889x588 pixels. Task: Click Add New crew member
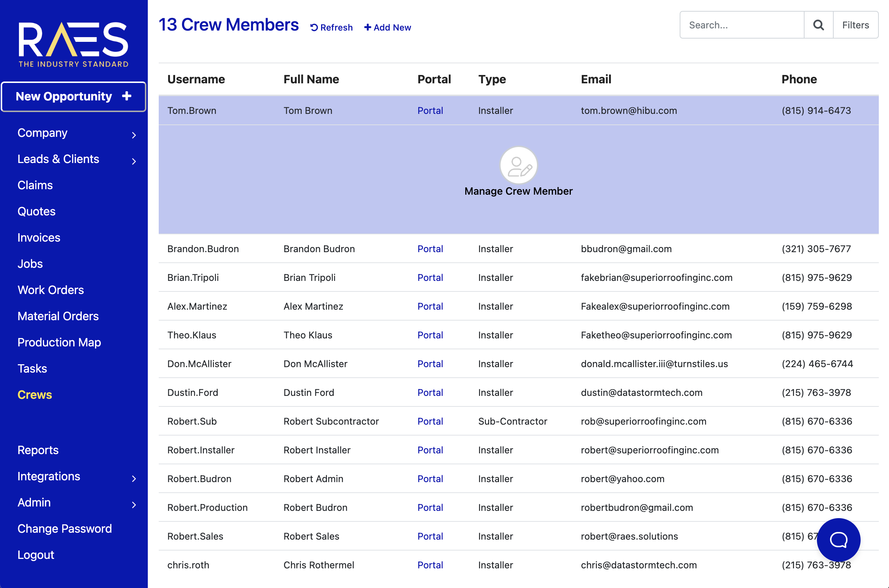(387, 27)
